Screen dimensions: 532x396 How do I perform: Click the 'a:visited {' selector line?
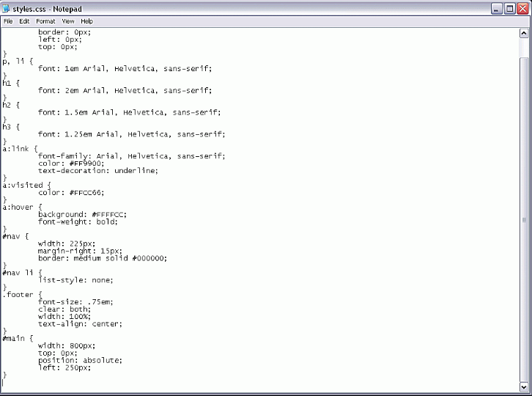[x=27, y=186]
